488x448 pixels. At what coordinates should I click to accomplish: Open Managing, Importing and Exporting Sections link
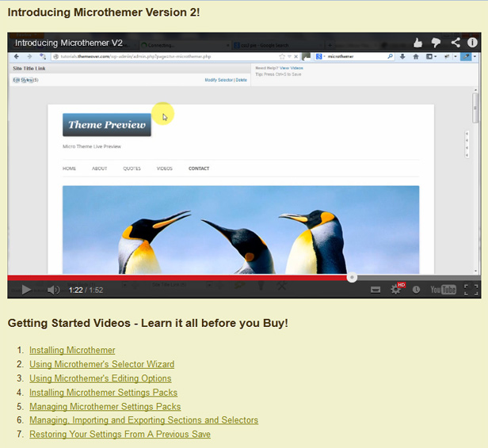tap(143, 420)
